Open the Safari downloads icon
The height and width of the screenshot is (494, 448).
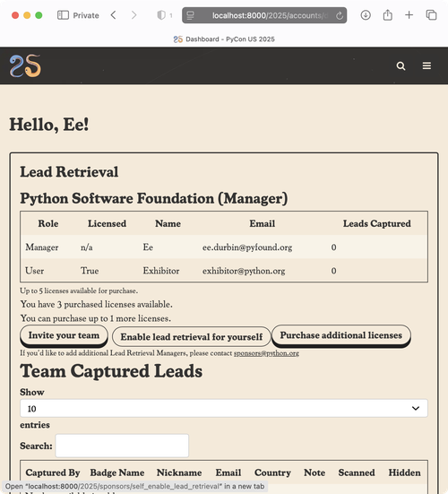coord(366,15)
